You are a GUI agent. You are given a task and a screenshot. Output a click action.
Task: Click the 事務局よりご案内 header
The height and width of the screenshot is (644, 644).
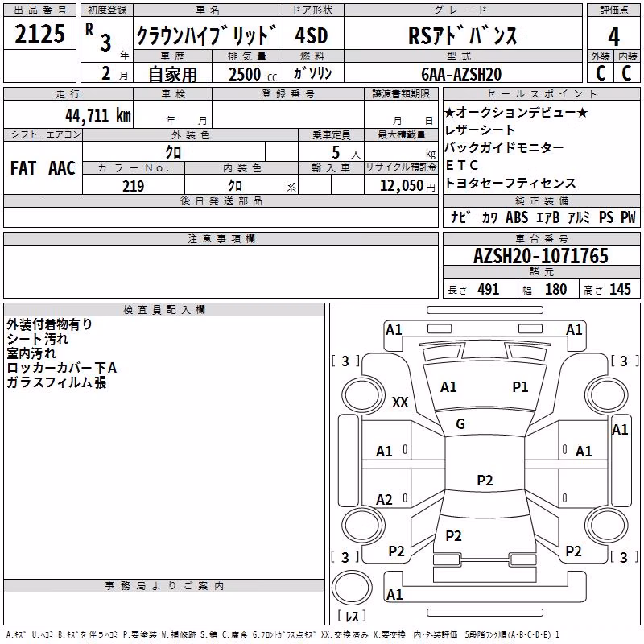pos(164,586)
